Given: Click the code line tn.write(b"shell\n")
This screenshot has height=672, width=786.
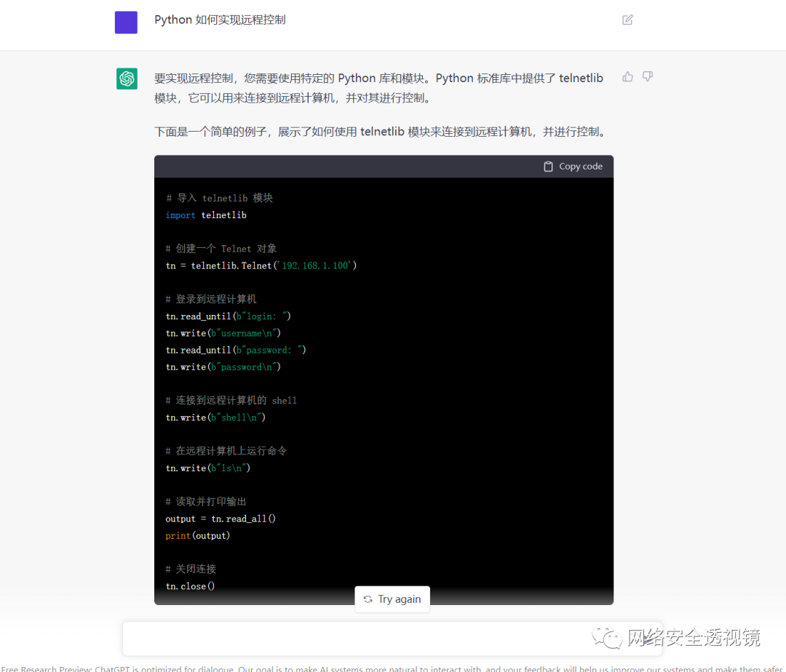Looking at the screenshot, I should click(x=215, y=417).
